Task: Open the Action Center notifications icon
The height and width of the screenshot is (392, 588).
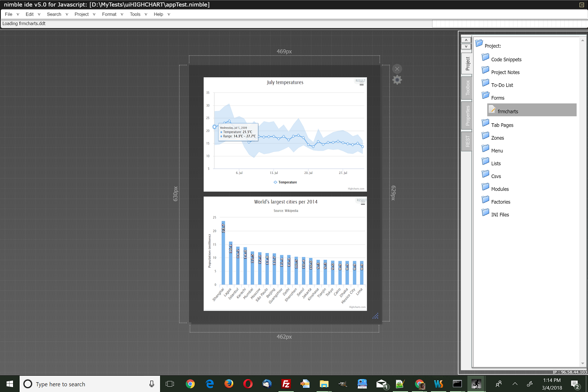Action: pyautogui.click(x=575, y=384)
